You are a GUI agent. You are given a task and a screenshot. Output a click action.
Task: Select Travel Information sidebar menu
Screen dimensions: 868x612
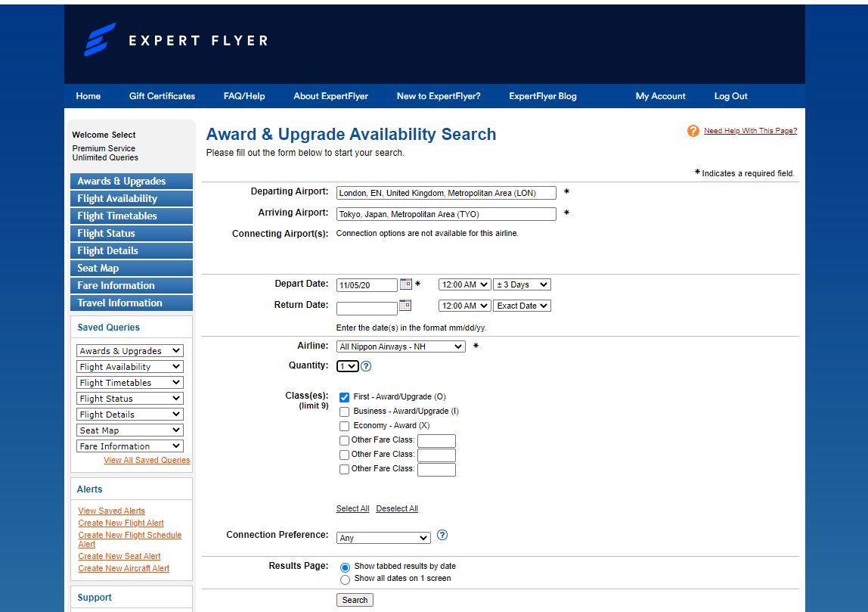(132, 303)
